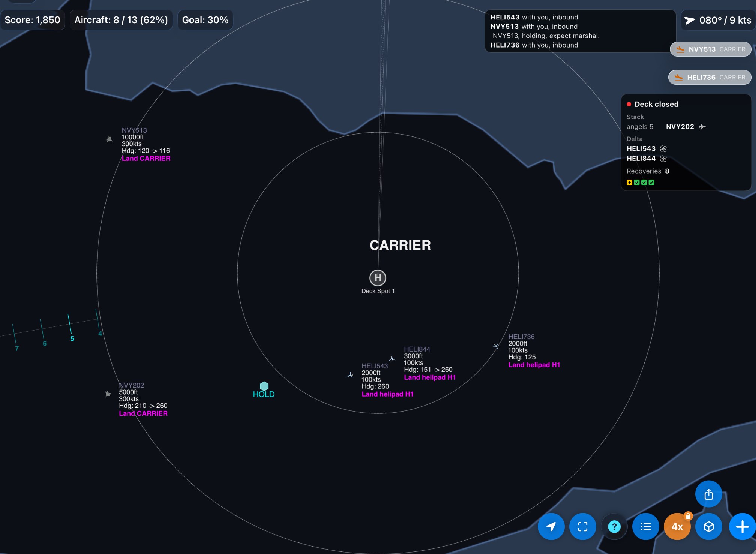Image resolution: width=756 pixels, height=554 pixels.
Task: Click the location arrow button
Action: tap(551, 526)
